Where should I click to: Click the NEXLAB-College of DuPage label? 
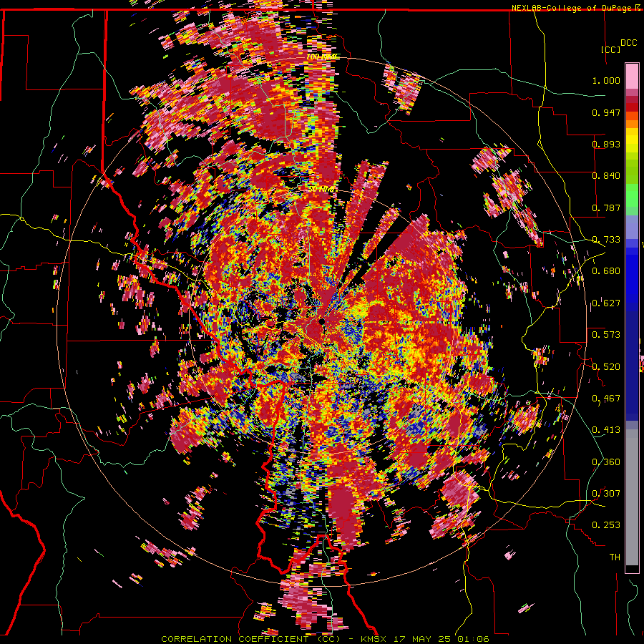(x=572, y=8)
